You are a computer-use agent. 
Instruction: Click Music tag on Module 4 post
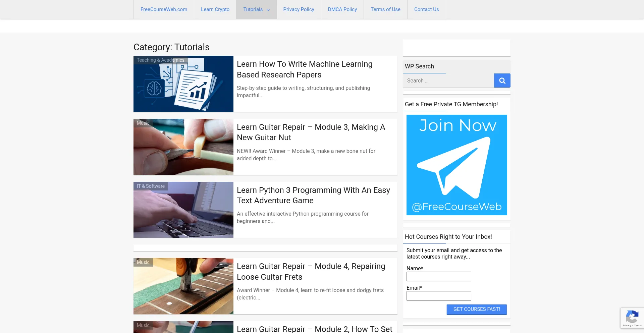143,262
